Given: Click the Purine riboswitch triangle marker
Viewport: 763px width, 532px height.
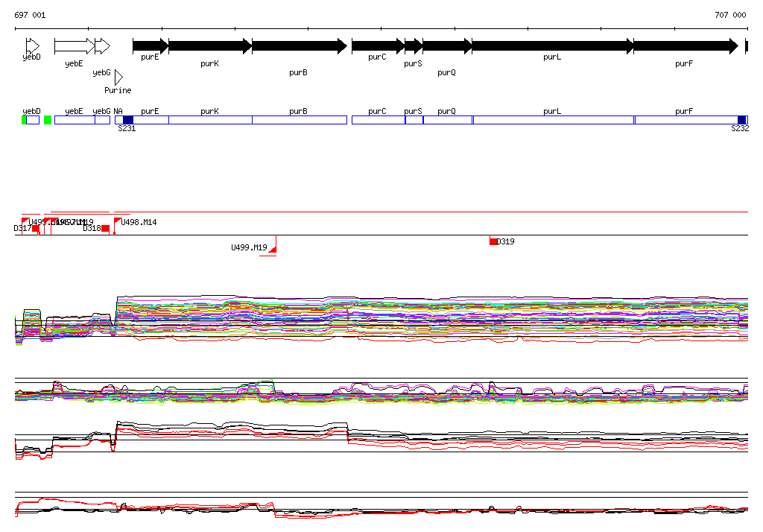Looking at the screenshot, I should coord(118,77).
